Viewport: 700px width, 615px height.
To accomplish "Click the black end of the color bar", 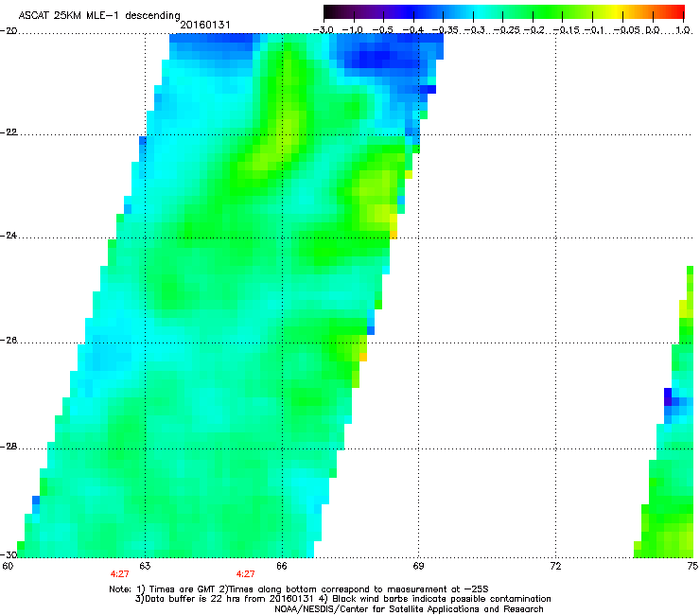I will coord(328,11).
